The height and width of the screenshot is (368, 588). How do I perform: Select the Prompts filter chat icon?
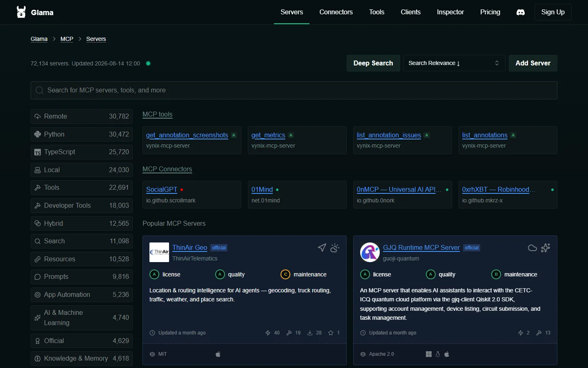pyautogui.click(x=38, y=277)
